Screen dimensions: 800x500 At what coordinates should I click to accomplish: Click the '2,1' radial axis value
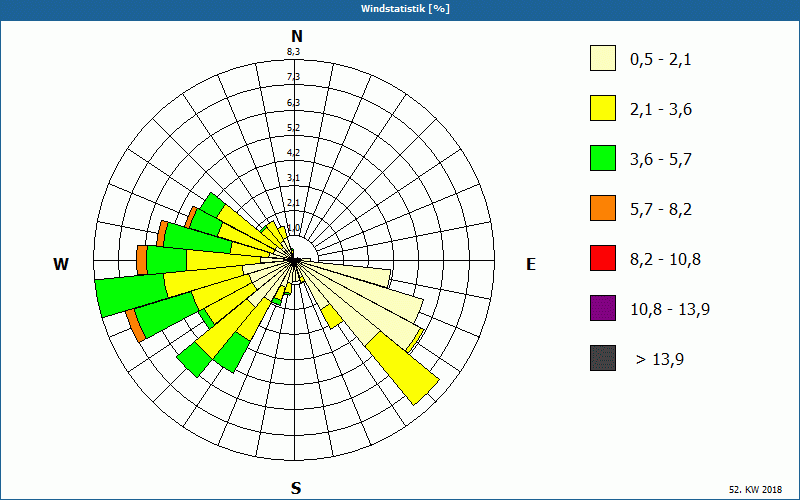(x=293, y=203)
